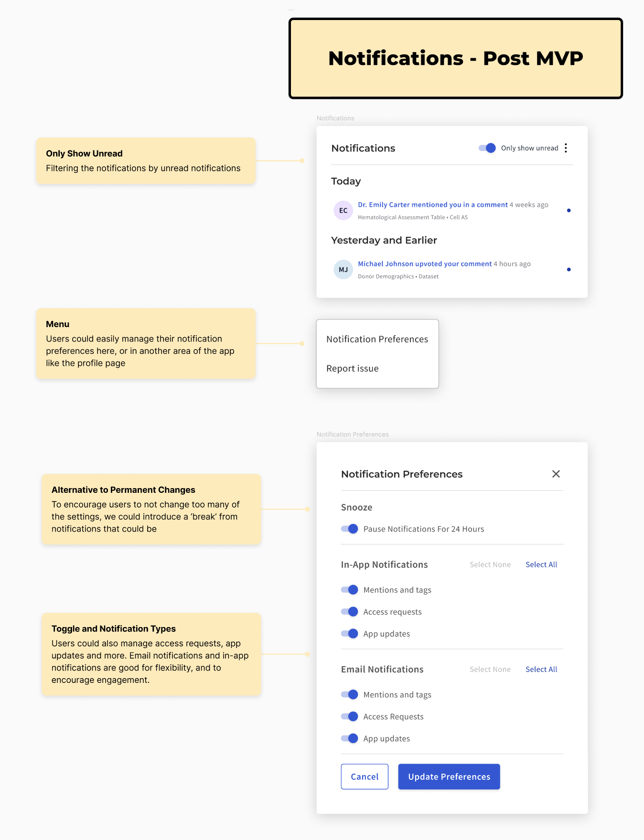Click unread dot on Michael Johnson notification
The height and width of the screenshot is (840, 644).
point(569,270)
